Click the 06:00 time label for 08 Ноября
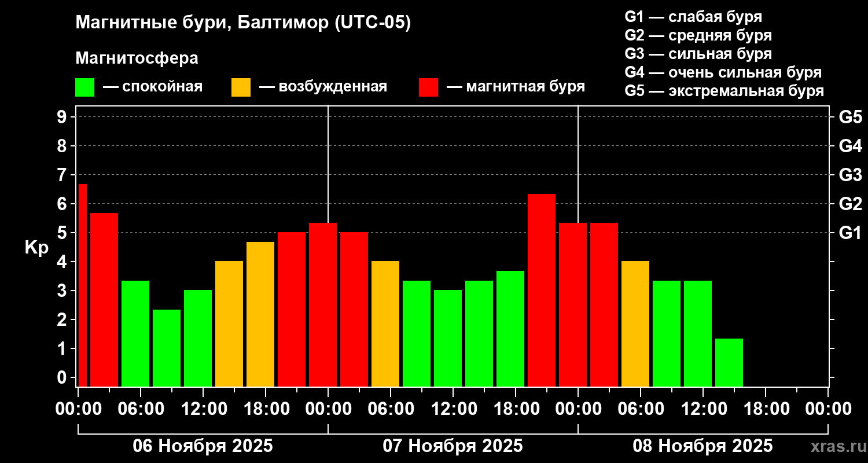Image resolution: width=868 pixels, height=463 pixels. 641,409
